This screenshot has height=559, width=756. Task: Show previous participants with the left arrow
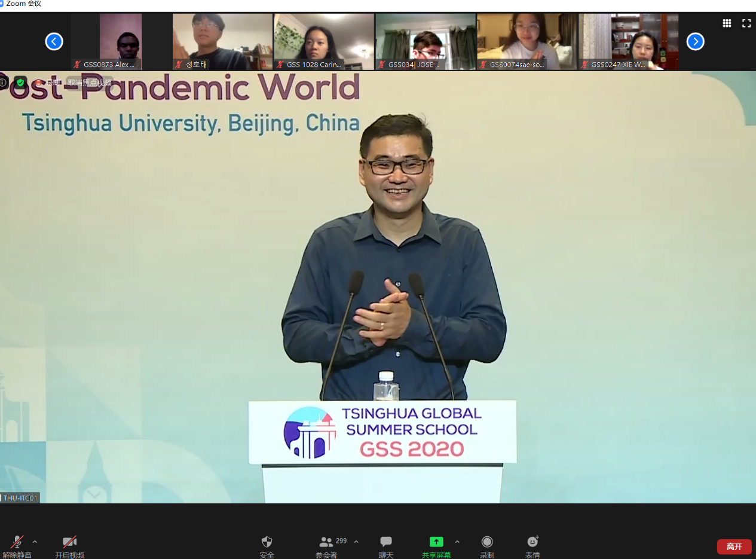[54, 41]
